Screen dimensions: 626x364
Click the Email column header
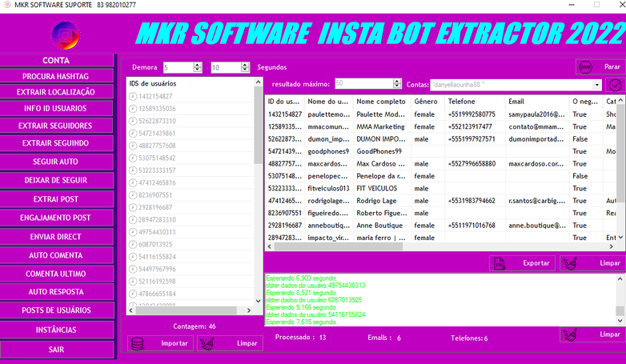pos(537,102)
